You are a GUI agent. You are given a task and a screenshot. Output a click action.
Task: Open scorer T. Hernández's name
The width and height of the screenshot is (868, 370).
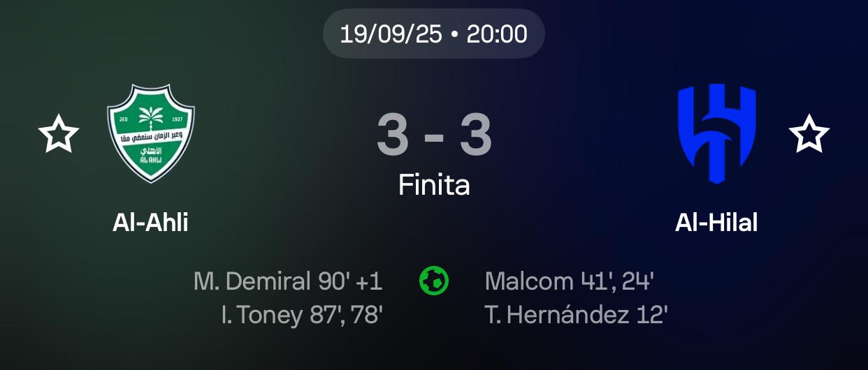pos(557,315)
